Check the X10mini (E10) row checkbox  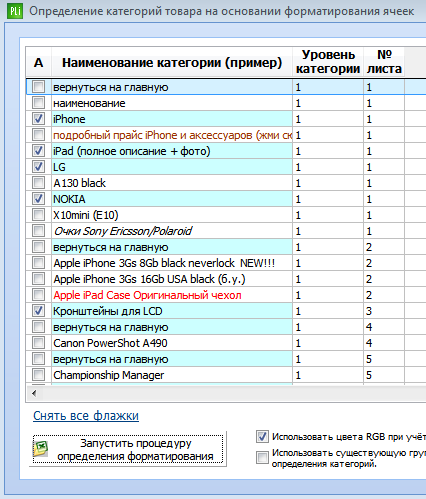[38, 215]
